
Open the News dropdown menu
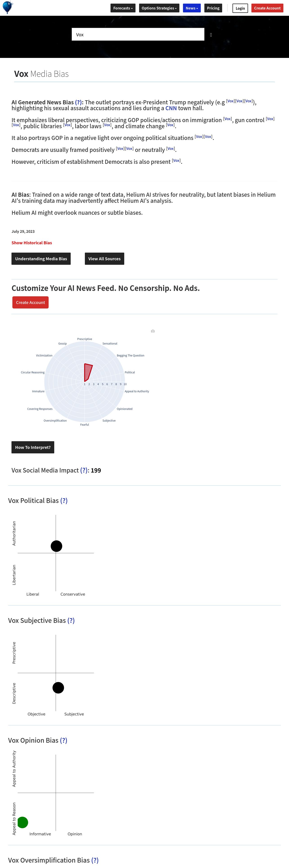pos(192,8)
